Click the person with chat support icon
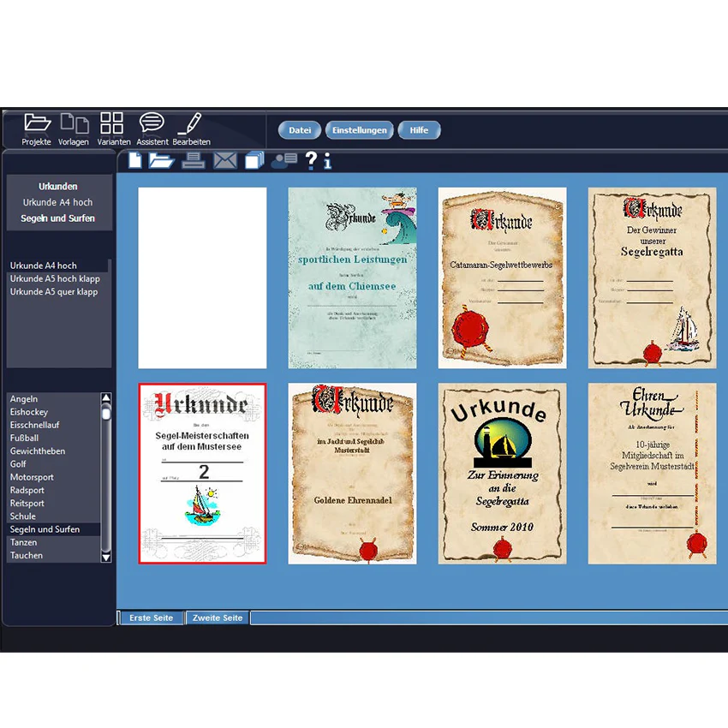The height and width of the screenshot is (728, 728). pyautogui.click(x=284, y=161)
